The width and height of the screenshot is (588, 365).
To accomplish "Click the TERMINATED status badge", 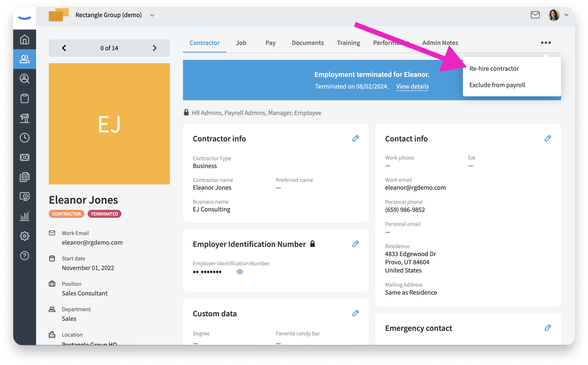I will pyautogui.click(x=104, y=214).
